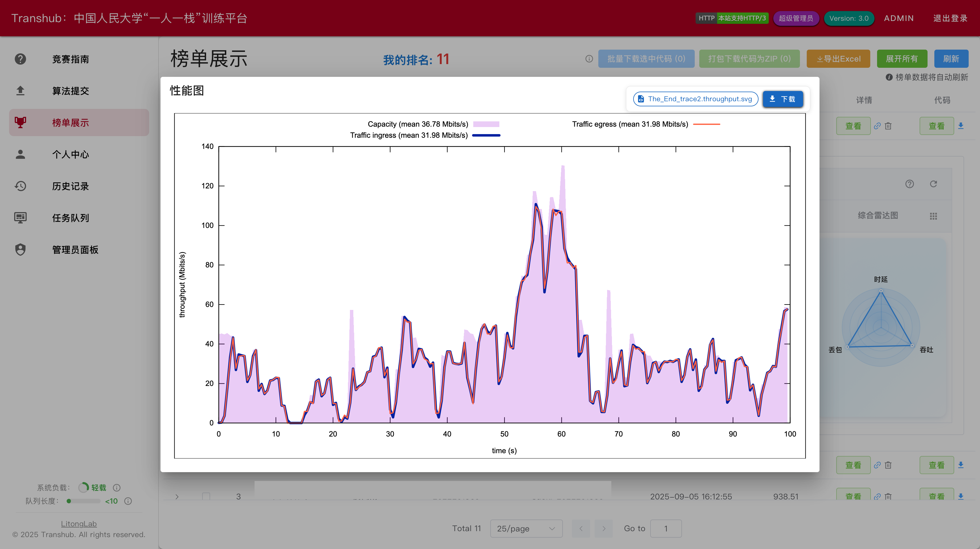Viewport: 980px width, 549px height.
Task: Click the shield icon for 管理员面板
Action: tap(20, 250)
